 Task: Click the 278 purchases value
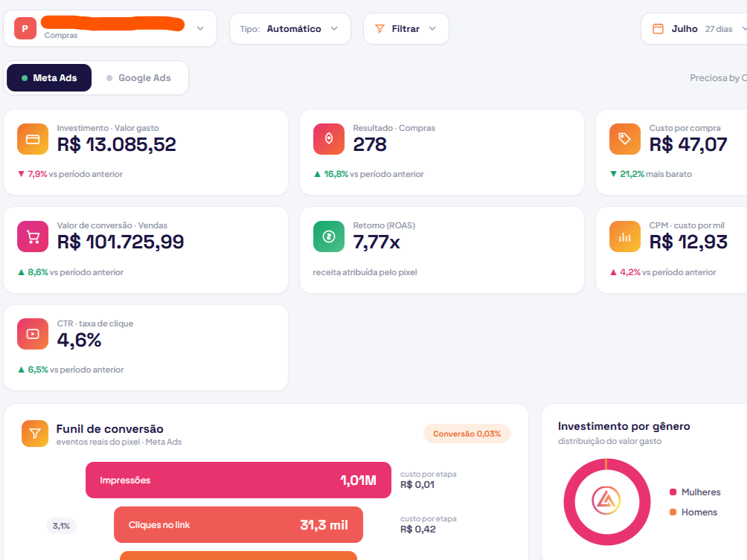(x=370, y=145)
